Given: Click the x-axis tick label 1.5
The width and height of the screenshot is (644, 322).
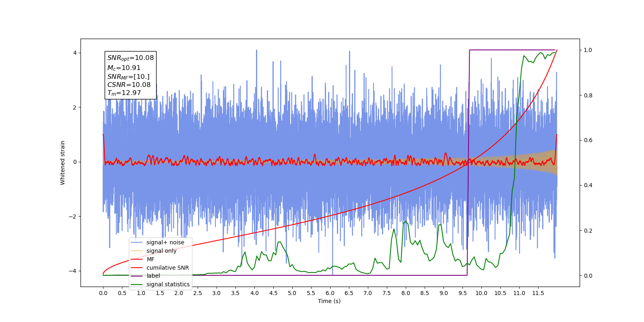Looking at the screenshot, I should point(160,293).
